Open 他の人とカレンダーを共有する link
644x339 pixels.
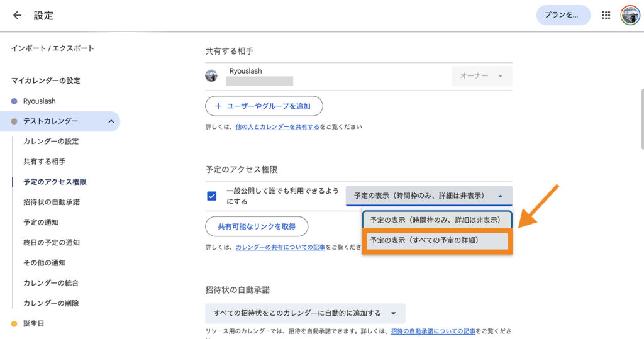277,127
